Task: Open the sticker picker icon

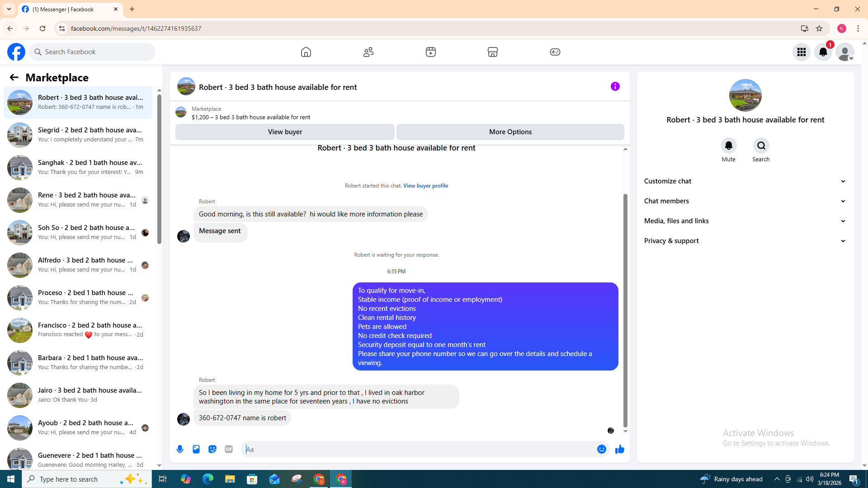Action: pyautogui.click(x=212, y=449)
